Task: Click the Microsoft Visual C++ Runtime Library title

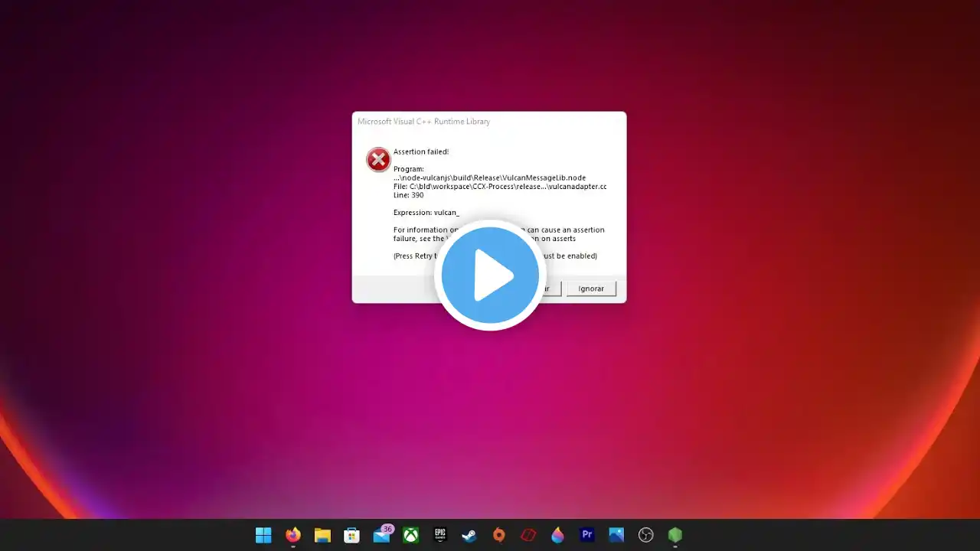Action: [x=423, y=122]
